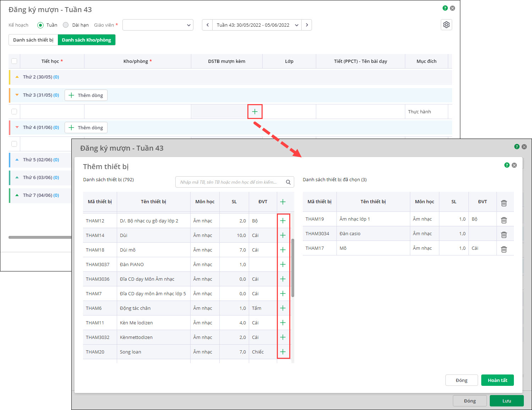Add Đàn PIANO to selected list
The width and height of the screenshot is (532, 410).
tap(283, 264)
